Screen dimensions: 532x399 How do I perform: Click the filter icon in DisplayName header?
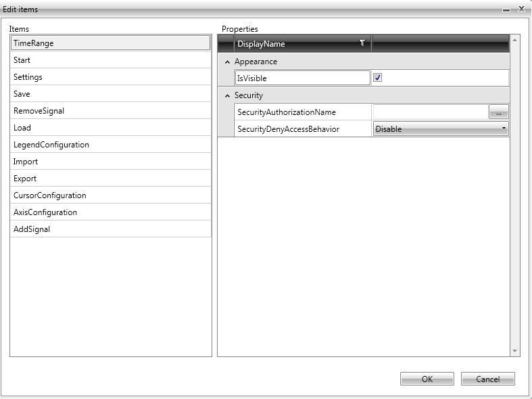362,43
